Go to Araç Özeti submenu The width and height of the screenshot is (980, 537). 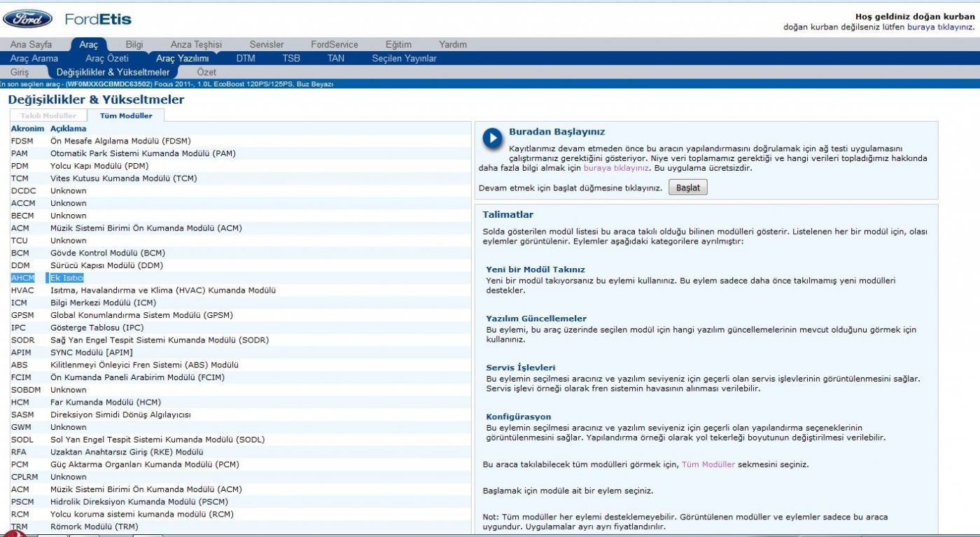point(107,58)
